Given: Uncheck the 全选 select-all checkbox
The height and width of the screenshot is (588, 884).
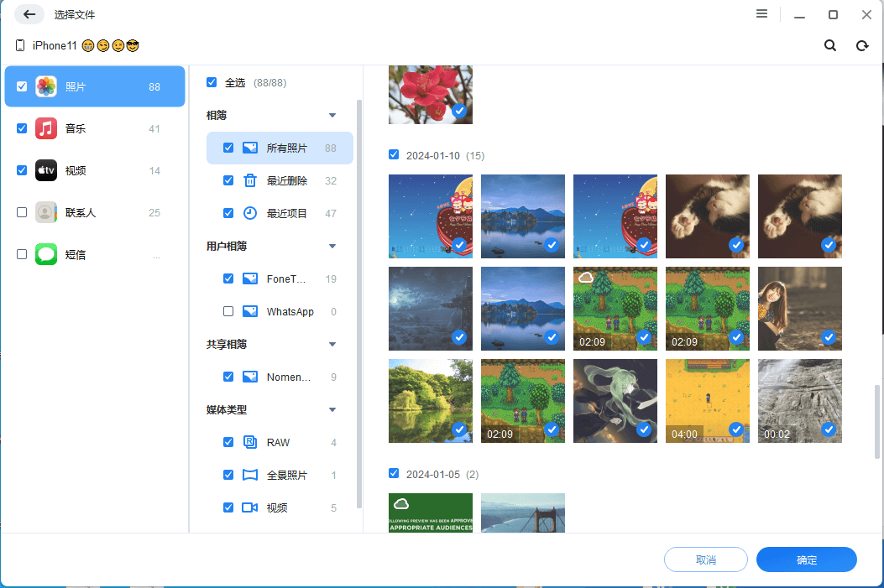Looking at the screenshot, I should pos(212,82).
